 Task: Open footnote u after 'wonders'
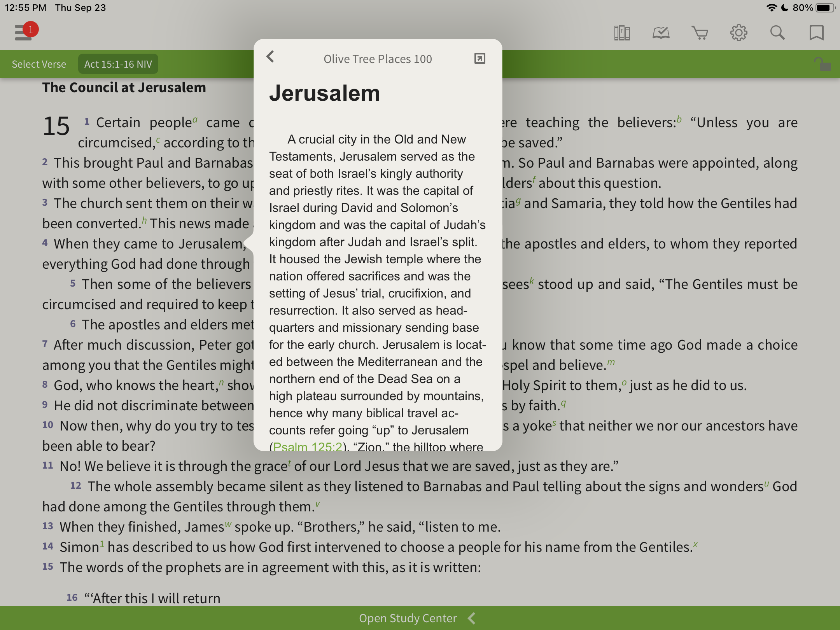[x=766, y=483]
